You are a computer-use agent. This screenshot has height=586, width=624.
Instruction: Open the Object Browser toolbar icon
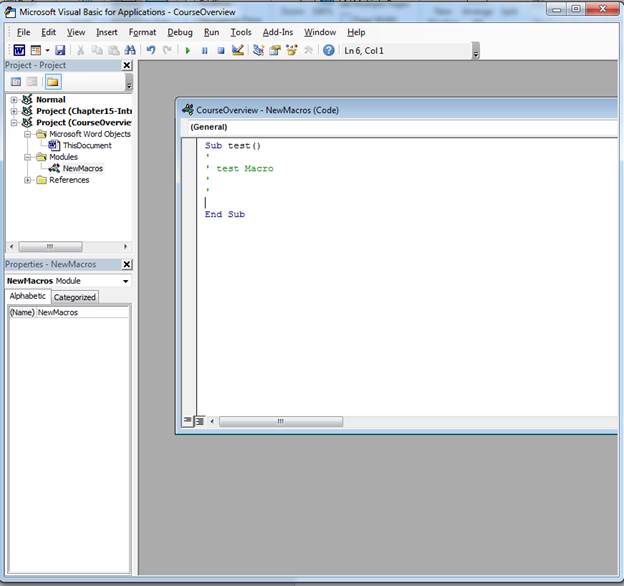[292, 50]
